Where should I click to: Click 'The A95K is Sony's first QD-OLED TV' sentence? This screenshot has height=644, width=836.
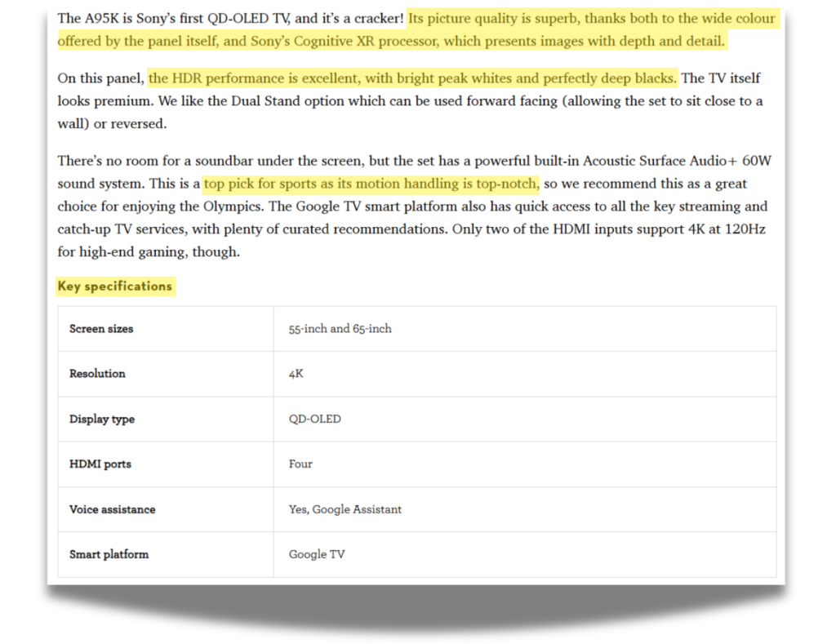(x=231, y=19)
